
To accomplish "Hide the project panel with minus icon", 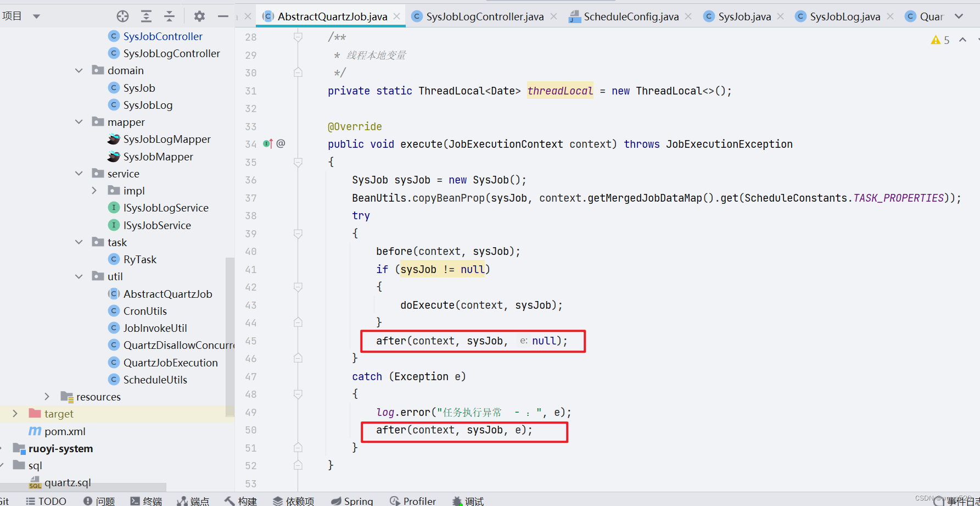I will coord(223,16).
